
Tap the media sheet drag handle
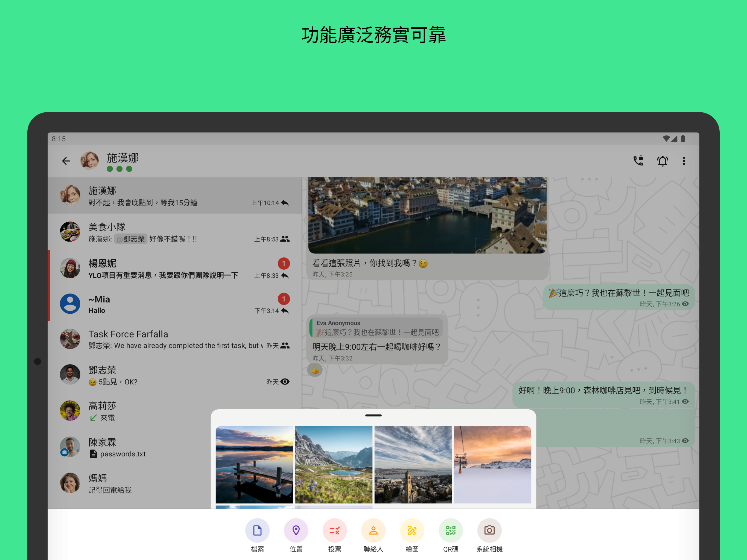pyautogui.click(x=373, y=415)
